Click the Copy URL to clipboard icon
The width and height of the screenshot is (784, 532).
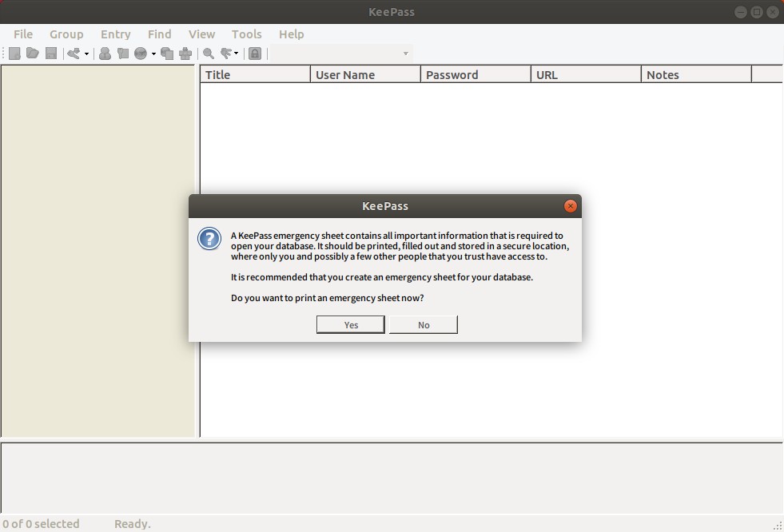pyautogui.click(x=167, y=54)
